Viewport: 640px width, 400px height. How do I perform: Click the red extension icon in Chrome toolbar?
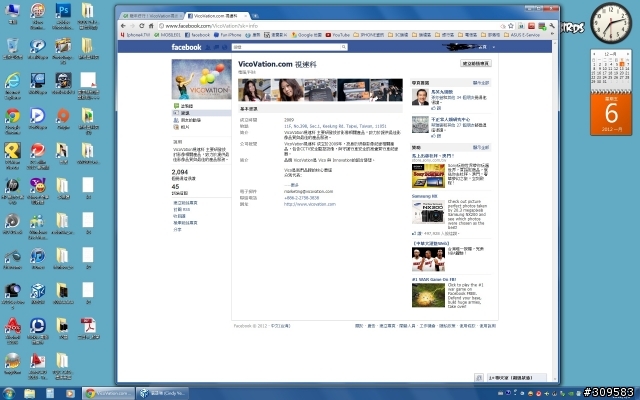531,26
